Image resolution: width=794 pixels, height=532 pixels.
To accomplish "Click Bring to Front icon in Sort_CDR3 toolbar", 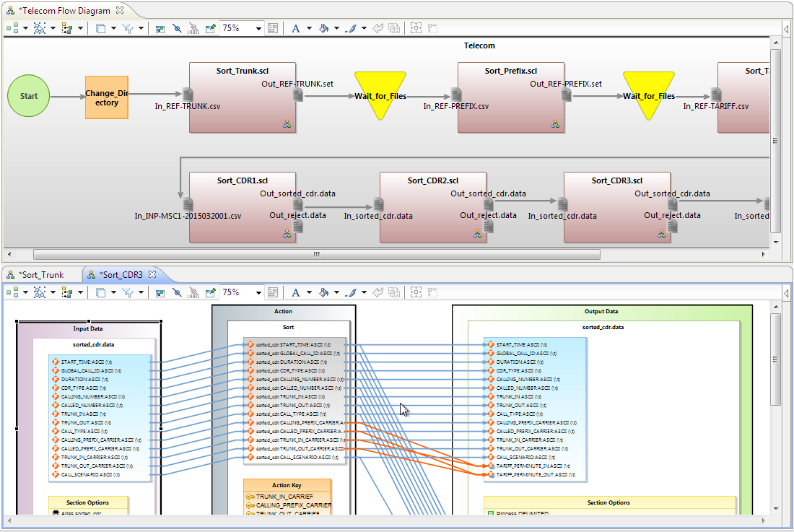I will (x=101, y=292).
